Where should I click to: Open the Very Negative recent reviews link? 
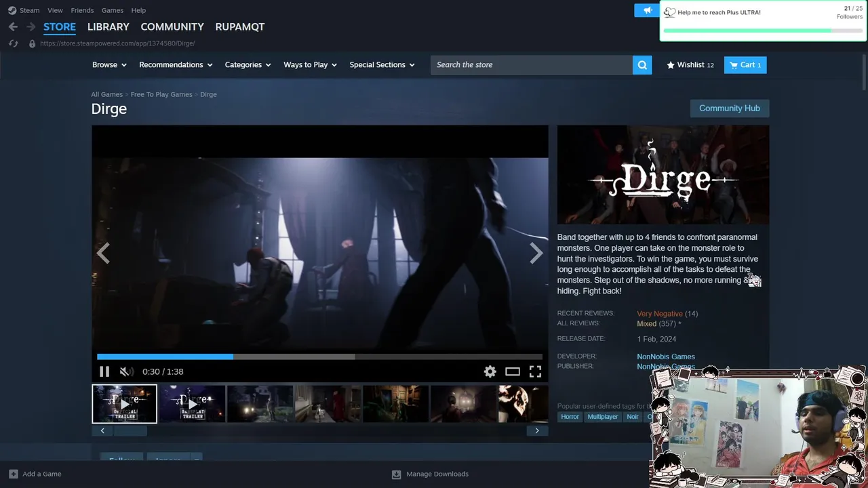[x=660, y=314]
